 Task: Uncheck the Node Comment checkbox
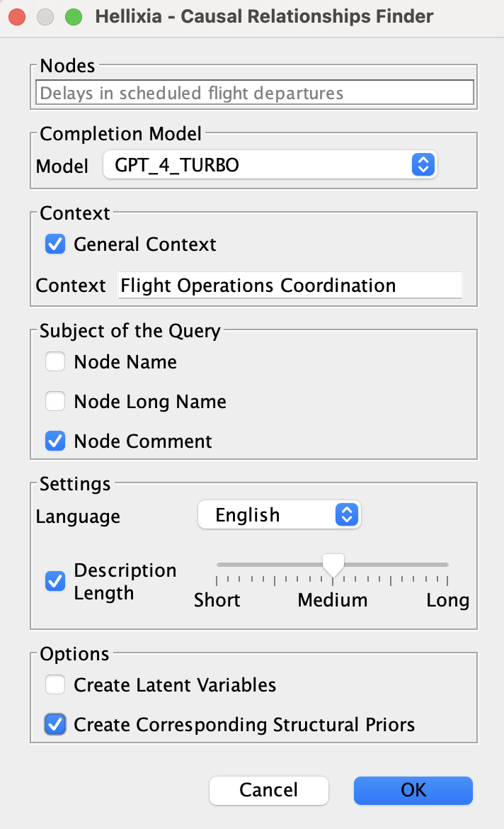point(55,442)
